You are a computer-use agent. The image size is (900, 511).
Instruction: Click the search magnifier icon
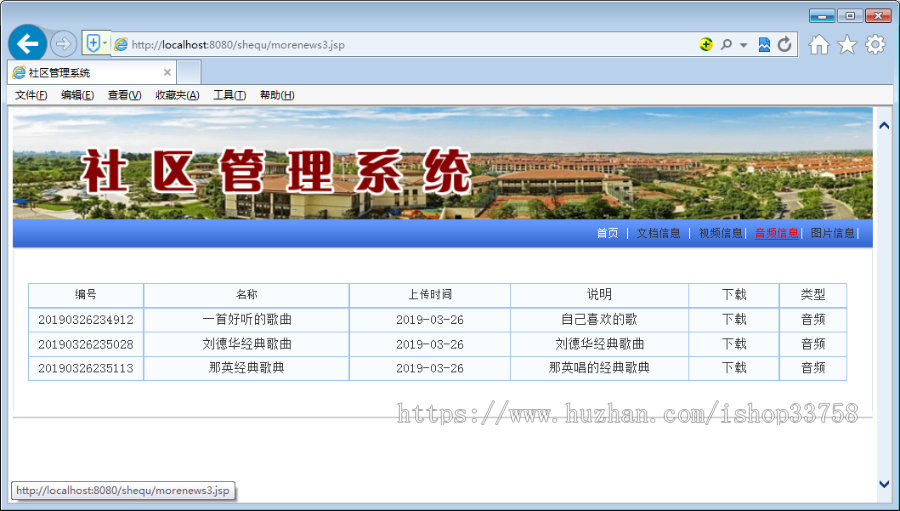pyautogui.click(x=726, y=44)
